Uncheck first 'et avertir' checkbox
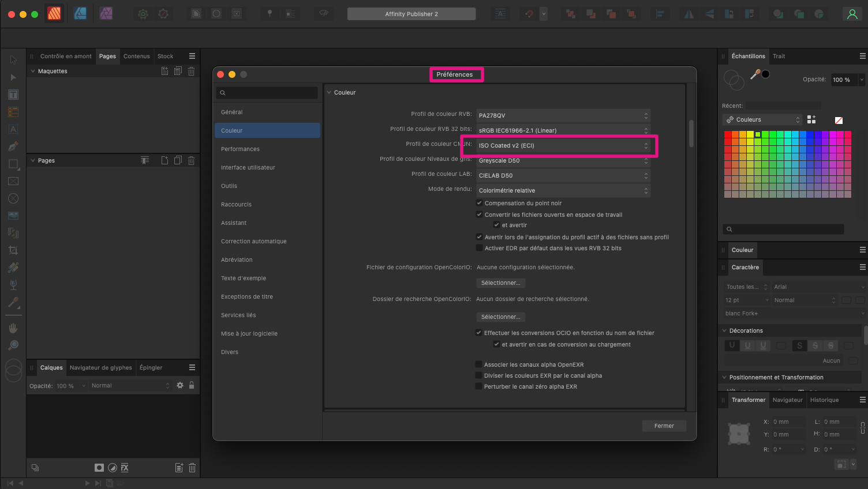 coord(496,225)
